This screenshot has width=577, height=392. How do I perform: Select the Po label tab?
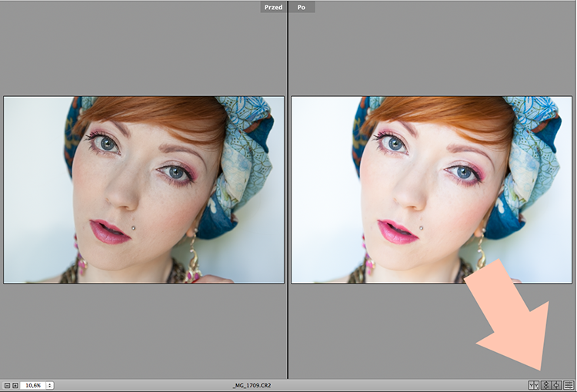pyautogui.click(x=302, y=7)
